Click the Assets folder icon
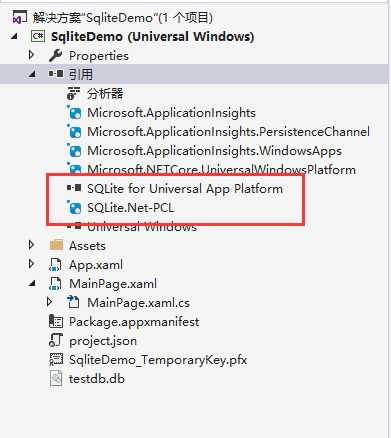This screenshot has width=391, height=438. coord(56,245)
